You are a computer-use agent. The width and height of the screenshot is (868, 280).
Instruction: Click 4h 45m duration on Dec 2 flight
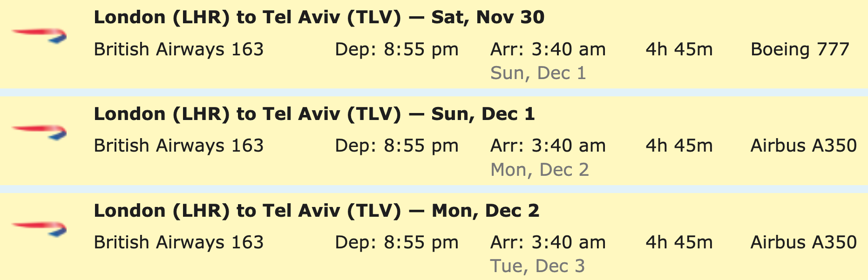point(679,243)
